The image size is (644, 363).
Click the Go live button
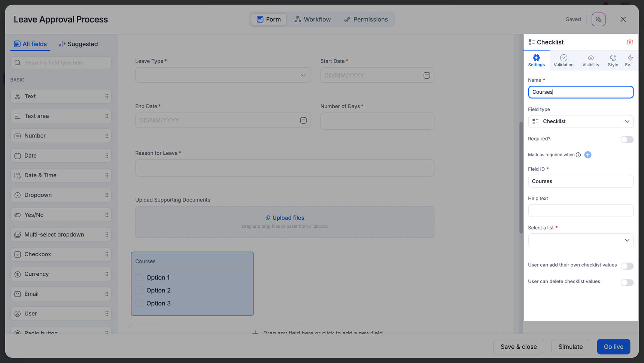[x=613, y=347]
